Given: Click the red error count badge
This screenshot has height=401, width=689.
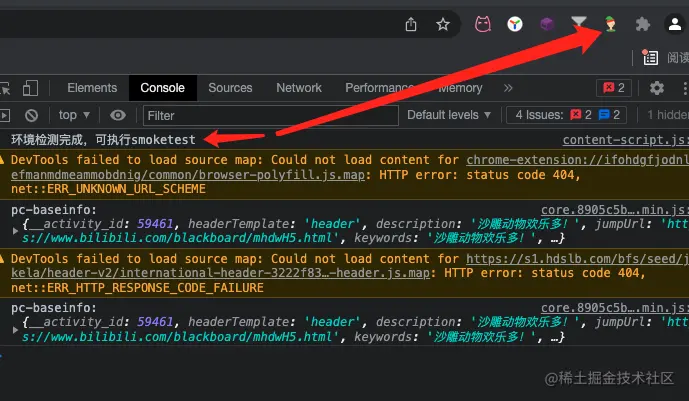Looking at the screenshot, I should (614, 88).
